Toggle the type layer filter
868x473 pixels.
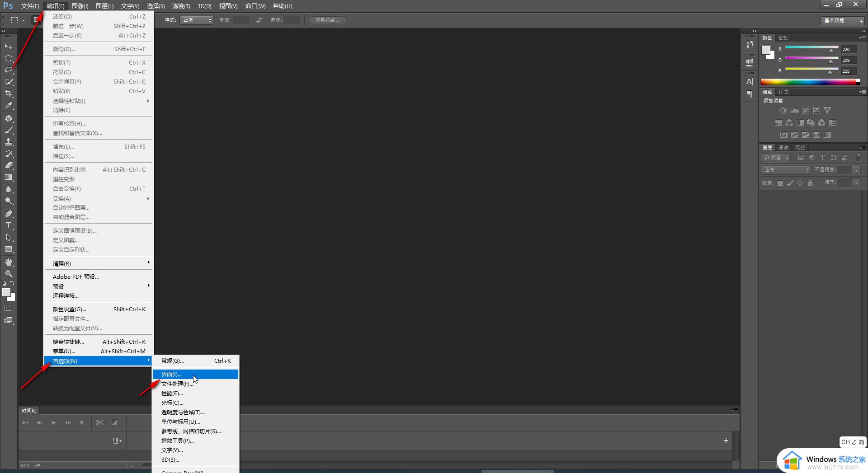pyautogui.click(x=823, y=158)
